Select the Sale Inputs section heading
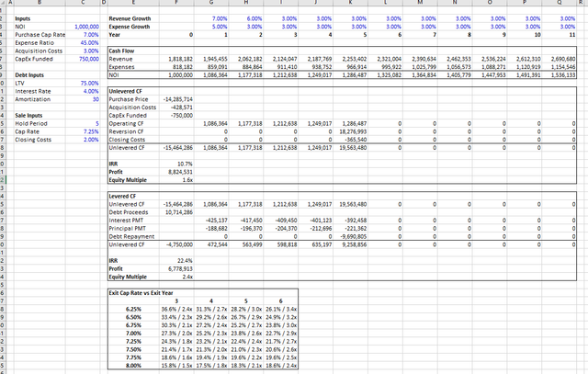The image size is (588, 374). click(x=28, y=116)
